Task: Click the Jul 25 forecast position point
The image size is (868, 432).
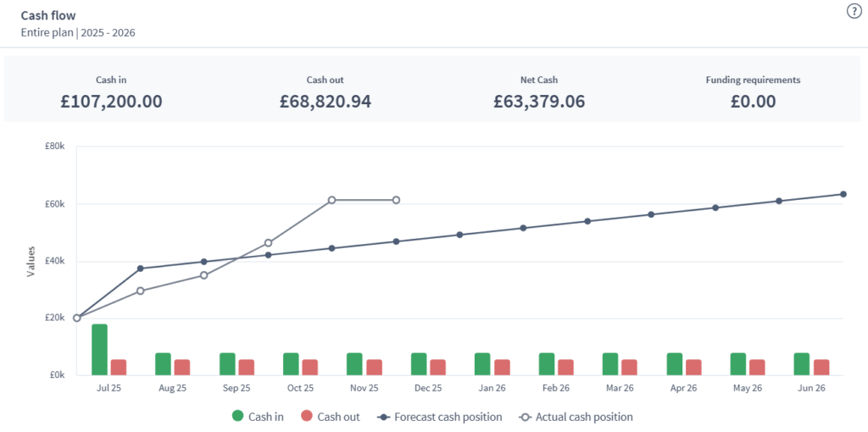Action: (x=141, y=269)
